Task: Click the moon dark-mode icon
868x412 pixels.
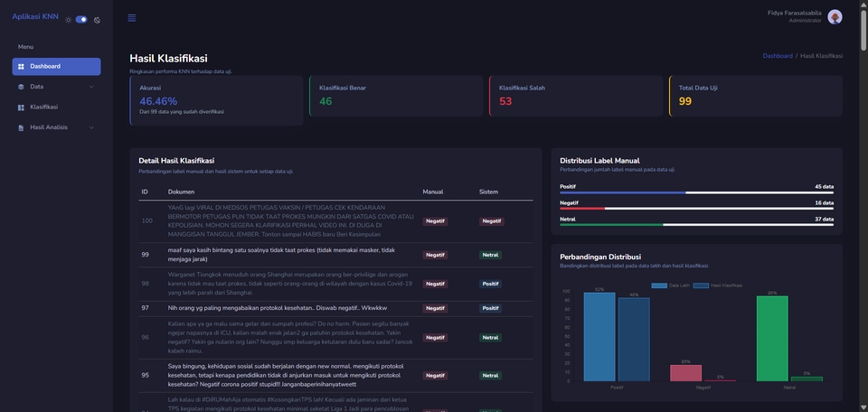Action: click(97, 20)
